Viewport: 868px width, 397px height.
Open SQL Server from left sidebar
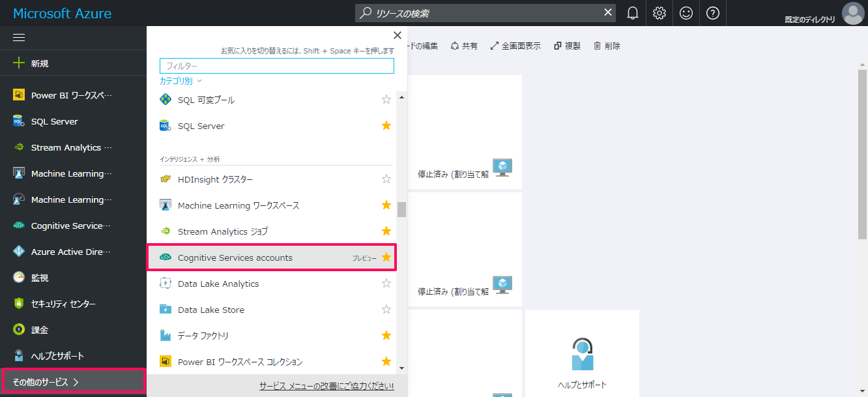[73, 121]
